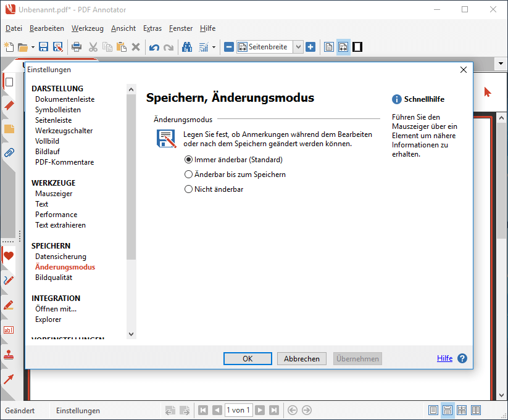The height and width of the screenshot is (420, 508).
Task: Click the Undo arrow icon
Action: [154, 47]
